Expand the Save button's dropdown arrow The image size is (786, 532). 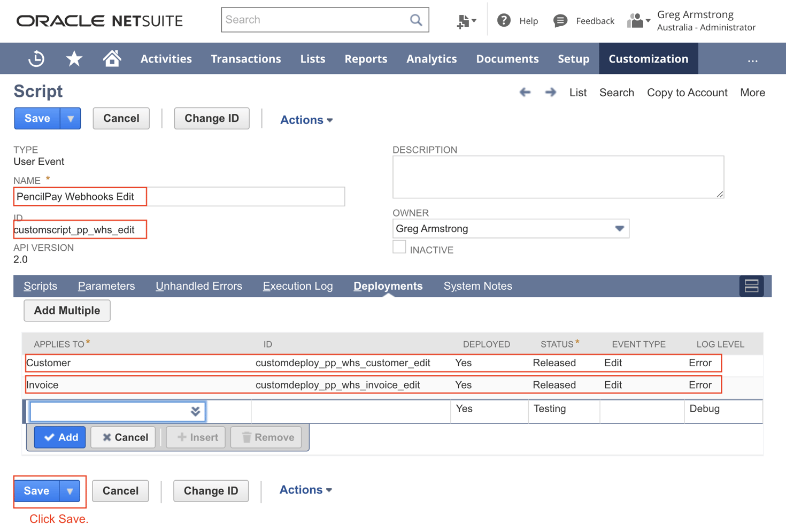pos(70,118)
